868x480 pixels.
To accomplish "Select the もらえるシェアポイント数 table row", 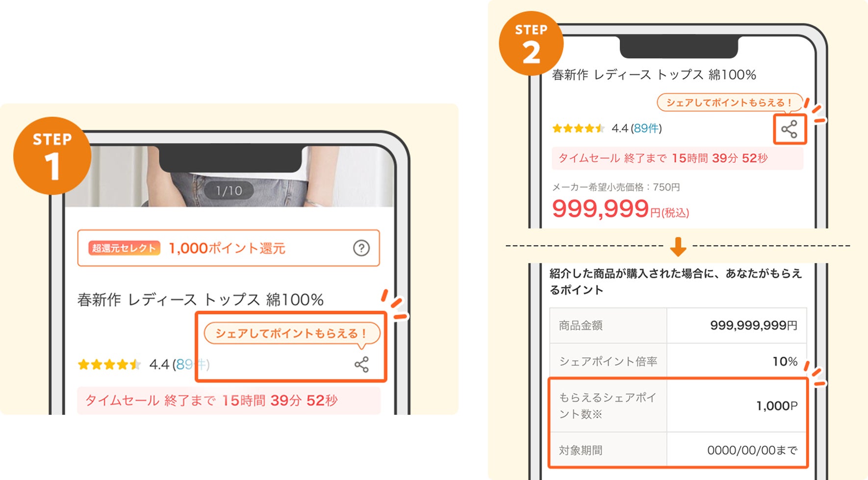I will click(678, 405).
